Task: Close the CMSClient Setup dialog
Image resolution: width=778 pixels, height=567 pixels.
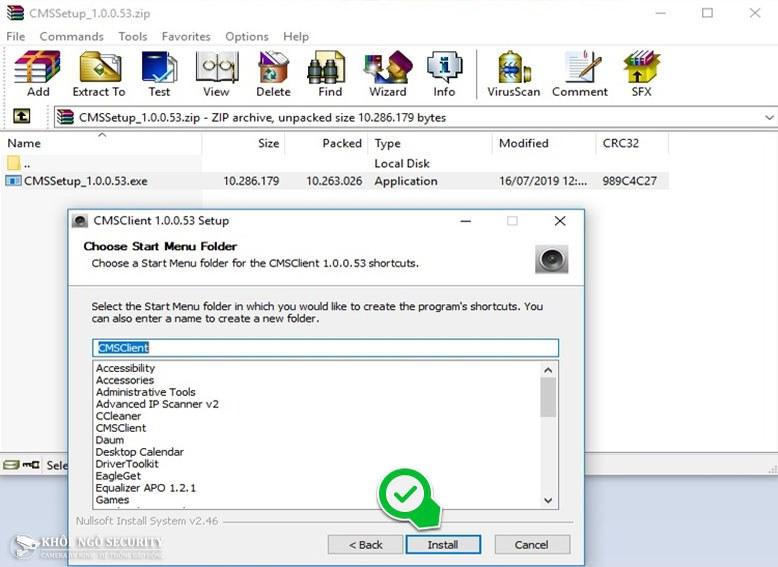Action: [x=560, y=221]
